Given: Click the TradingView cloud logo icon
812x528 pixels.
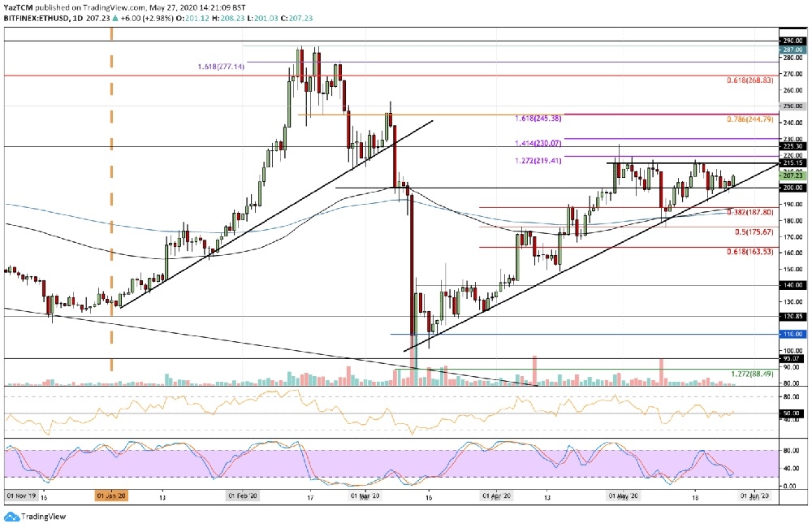Looking at the screenshot, I should click(13, 517).
